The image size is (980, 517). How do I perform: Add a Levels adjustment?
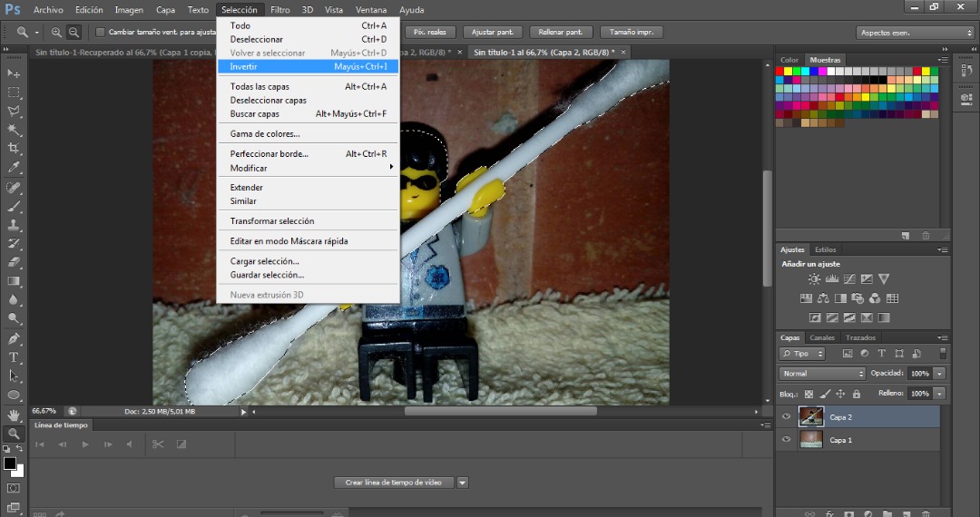[832, 279]
